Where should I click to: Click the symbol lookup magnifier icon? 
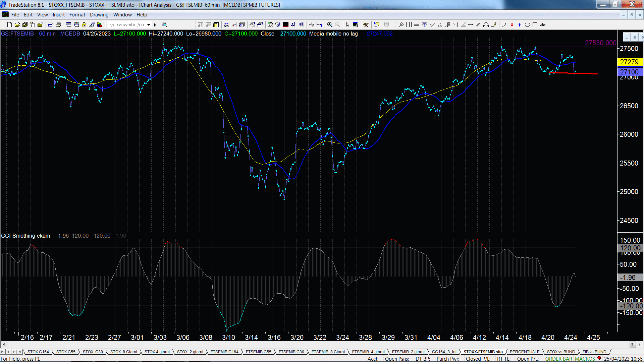click(x=164, y=24)
